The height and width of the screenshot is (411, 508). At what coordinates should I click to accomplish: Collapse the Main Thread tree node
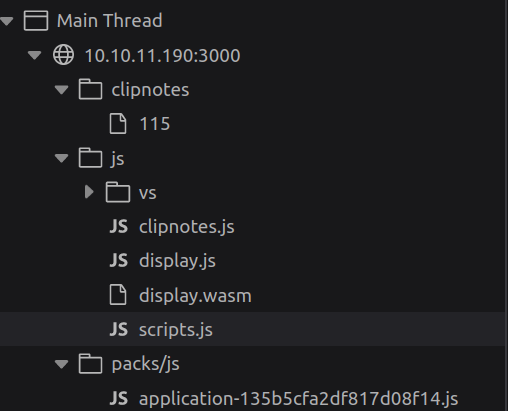click(x=7, y=21)
